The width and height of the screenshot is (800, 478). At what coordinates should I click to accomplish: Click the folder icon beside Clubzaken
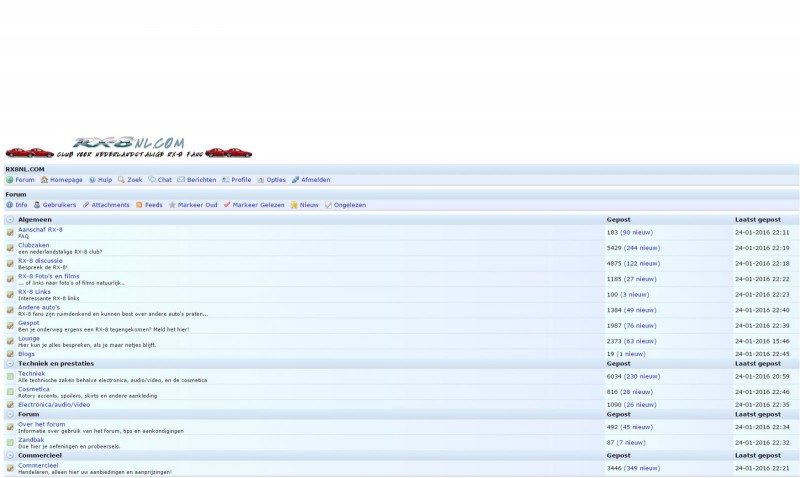10,248
